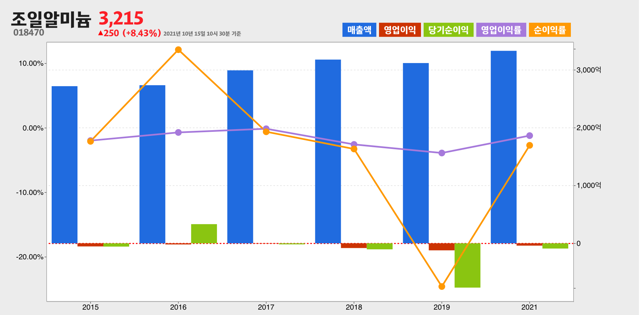Click the -10.00% left axis label
Screen dimensions: 644x315
click(x=30, y=193)
